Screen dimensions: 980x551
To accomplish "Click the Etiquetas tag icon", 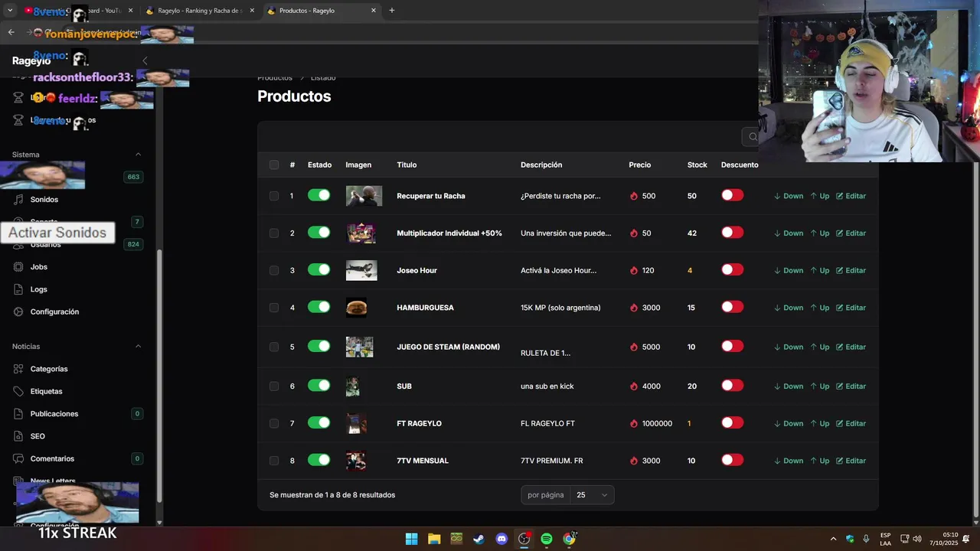I will [x=18, y=391].
